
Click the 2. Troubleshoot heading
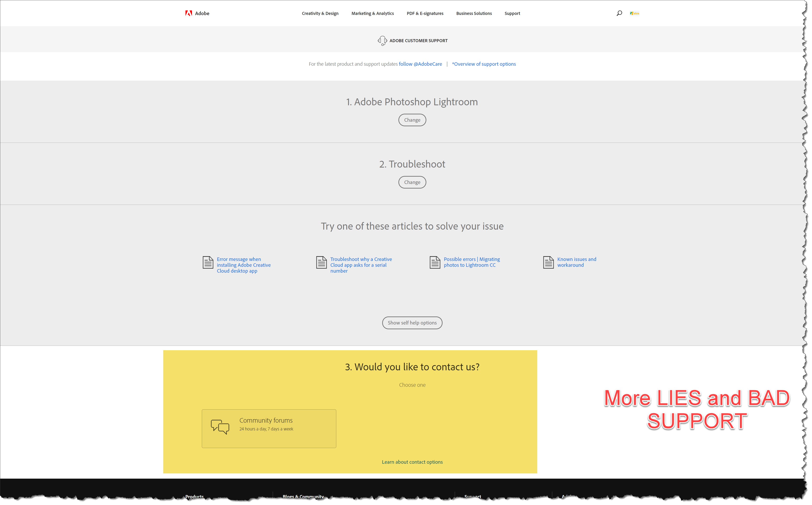(x=412, y=164)
